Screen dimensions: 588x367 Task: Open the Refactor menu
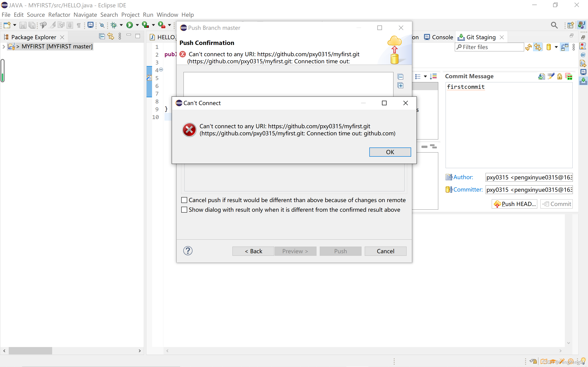pyautogui.click(x=59, y=15)
